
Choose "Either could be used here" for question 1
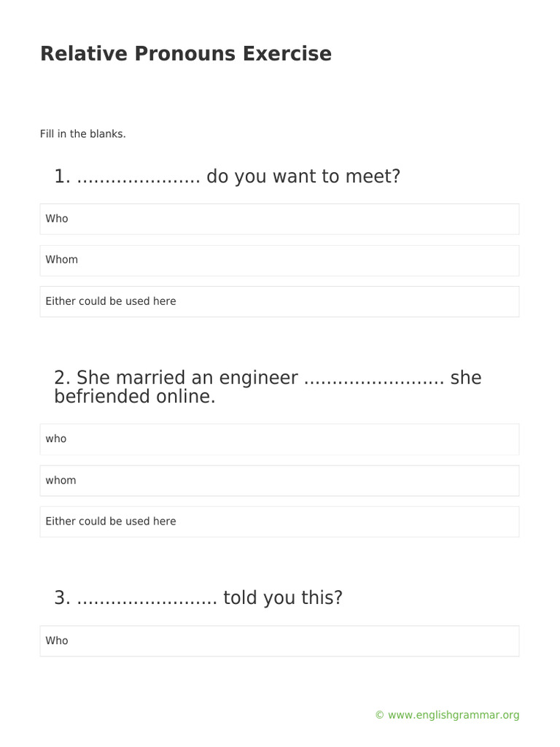click(279, 301)
